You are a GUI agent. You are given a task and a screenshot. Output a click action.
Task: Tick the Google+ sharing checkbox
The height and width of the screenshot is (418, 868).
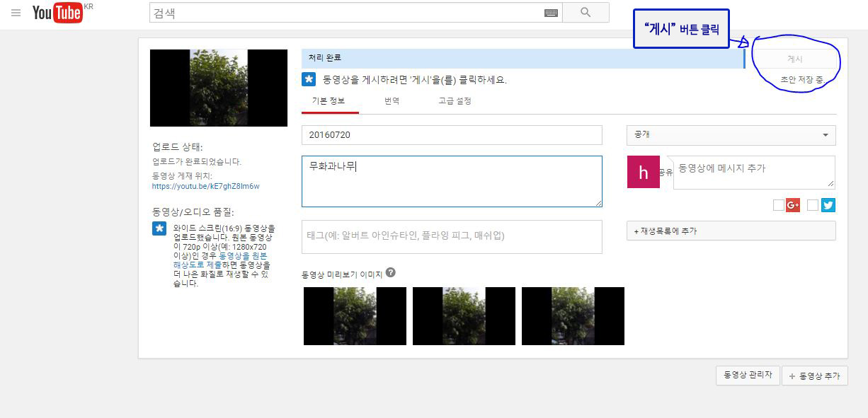coord(779,205)
